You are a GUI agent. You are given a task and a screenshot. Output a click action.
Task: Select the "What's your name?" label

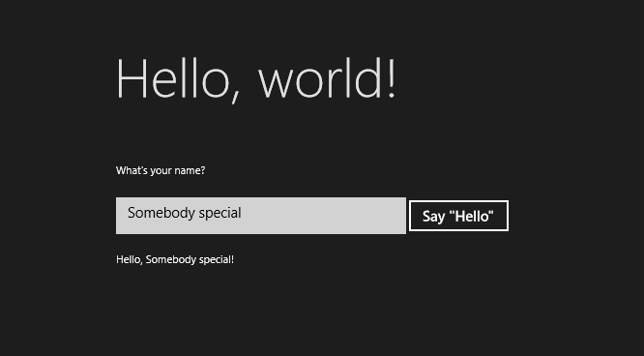click(161, 170)
